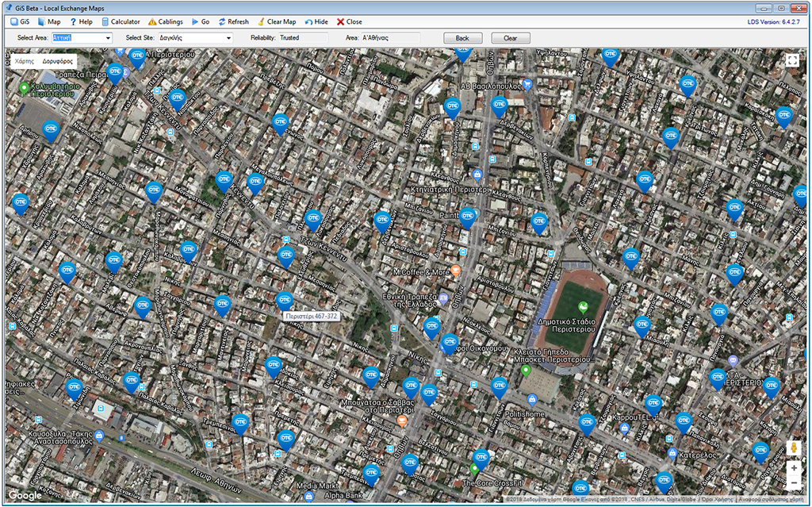Click the OTE marker labeled Περιστέρι 467-372
The height and width of the screenshot is (507, 812).
coord(285,301)
